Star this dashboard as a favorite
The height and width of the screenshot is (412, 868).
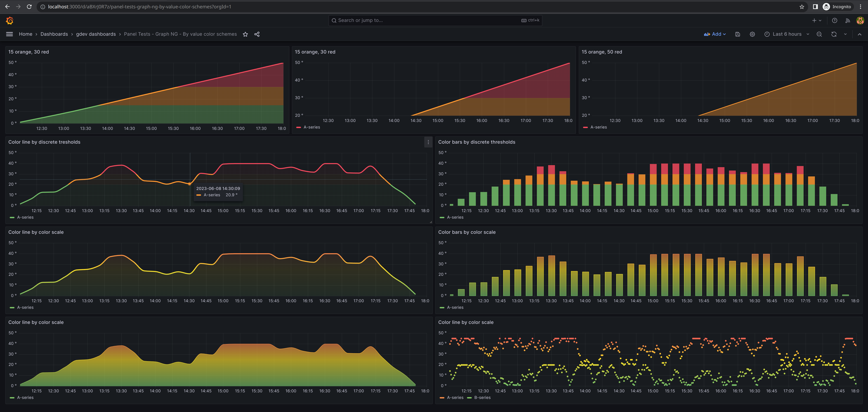click(245, 34)
